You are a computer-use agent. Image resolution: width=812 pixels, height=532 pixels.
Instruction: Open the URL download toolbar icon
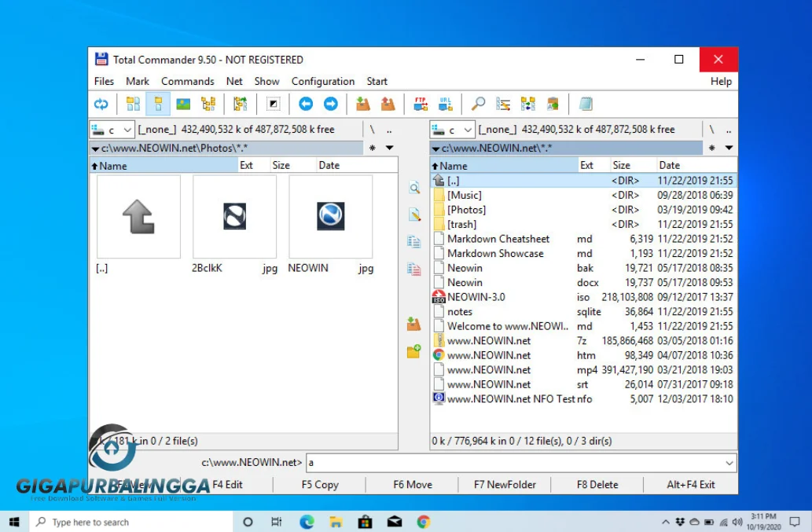[446, 104]
